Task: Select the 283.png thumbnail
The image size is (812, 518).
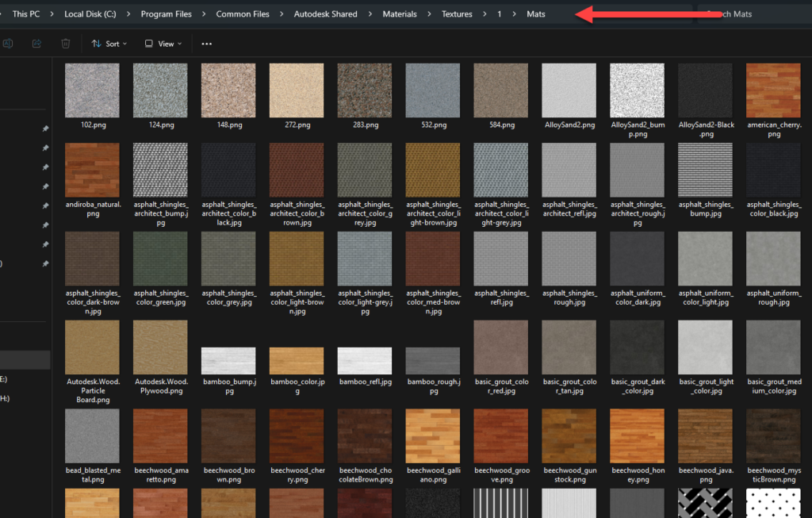Action: [x=365, y=90]
